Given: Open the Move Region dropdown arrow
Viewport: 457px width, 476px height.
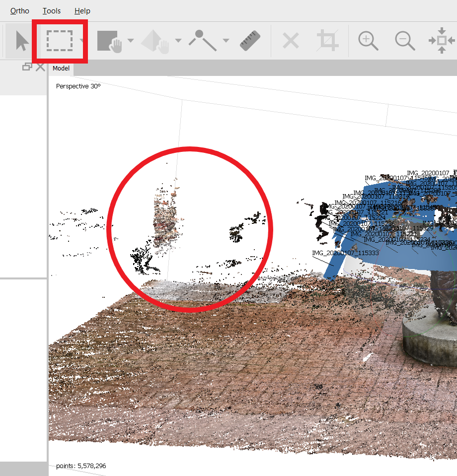Looking at the screenshot, I should (x=131, y=41).
